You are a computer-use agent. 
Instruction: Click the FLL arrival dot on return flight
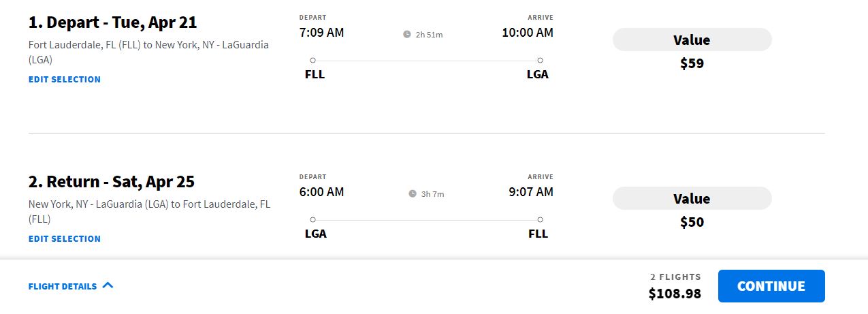click(540, 219)
